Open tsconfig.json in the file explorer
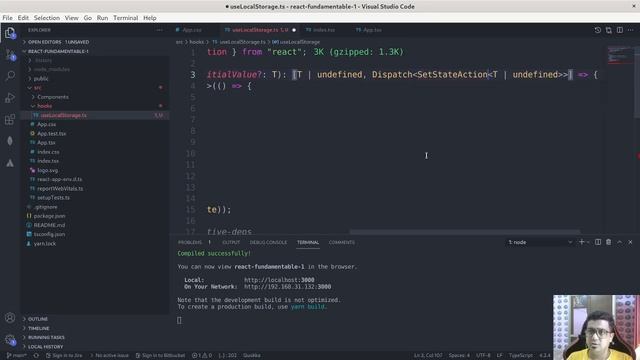Viewport: 640px width, 360px height. (49, 234)
